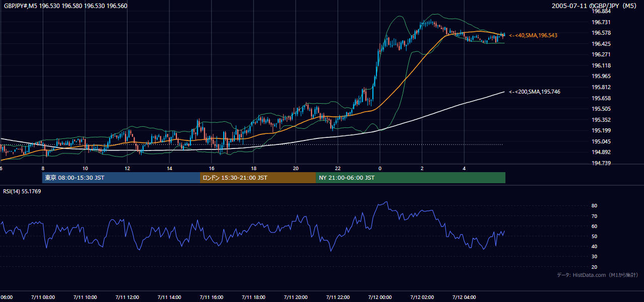Click price level 196.425 on the axis
Viewport: 644px width, 302px height.
pyautogui.click(x=601, y=44)
